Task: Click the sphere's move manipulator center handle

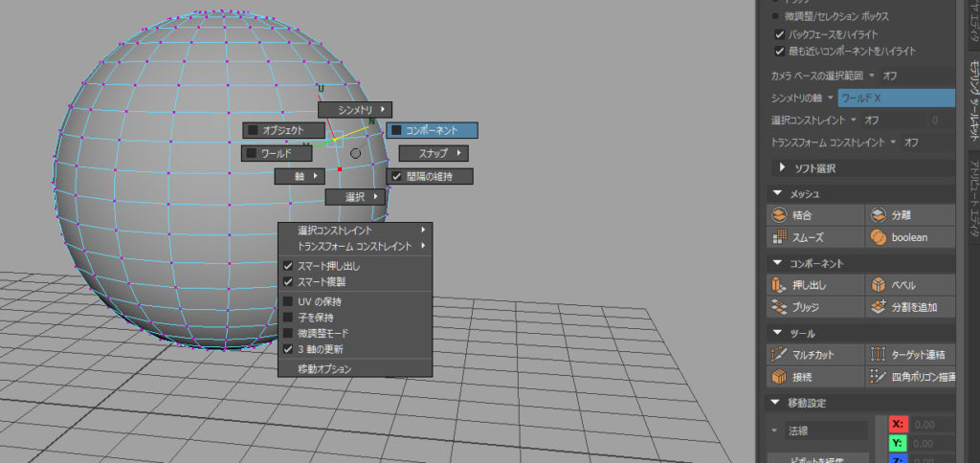Action: tap(335, 139)
